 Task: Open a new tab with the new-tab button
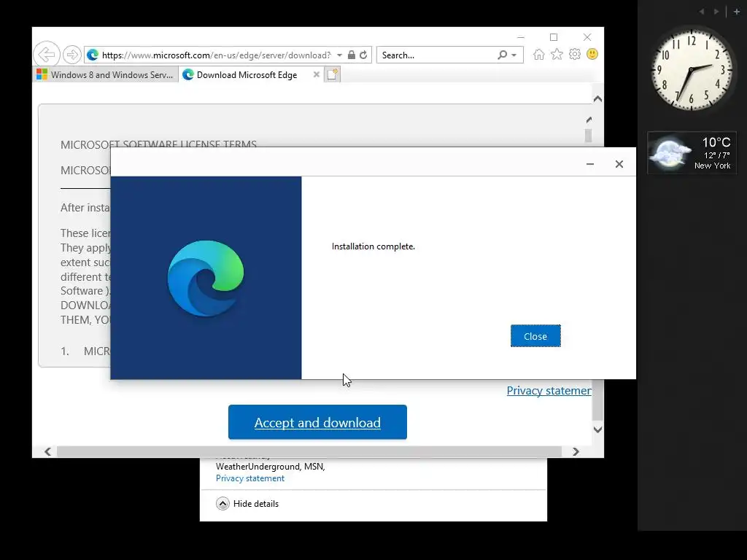point(332,75)
